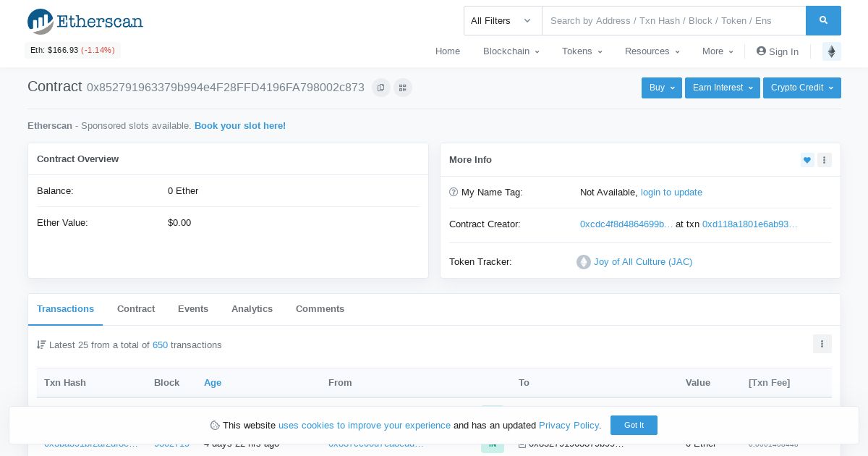Click the Sign In user icon

(761, 51)
